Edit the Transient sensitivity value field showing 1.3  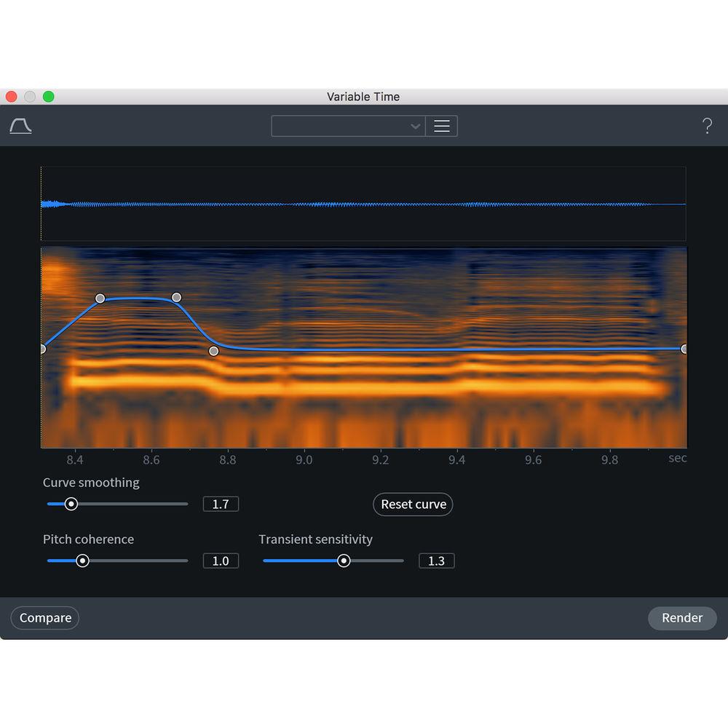click(x=436, y=561)
